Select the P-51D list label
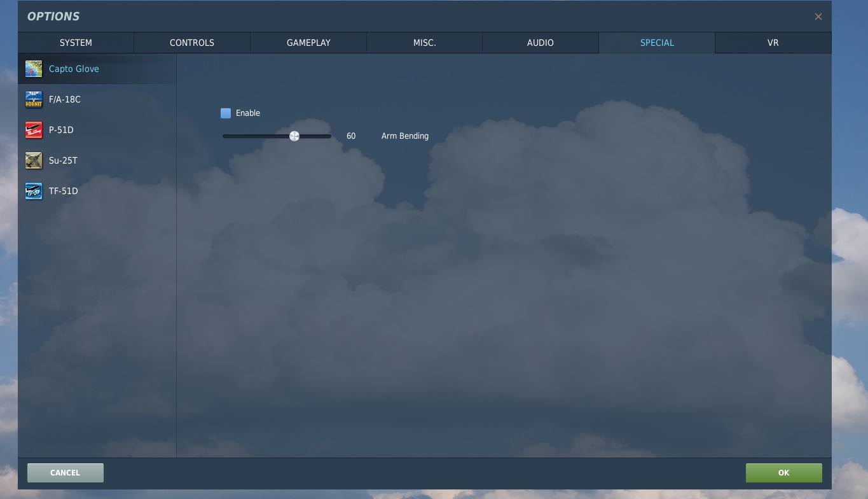Image resolution: width=868 pixels, height=499 pixels. click(x=61, y=130)
